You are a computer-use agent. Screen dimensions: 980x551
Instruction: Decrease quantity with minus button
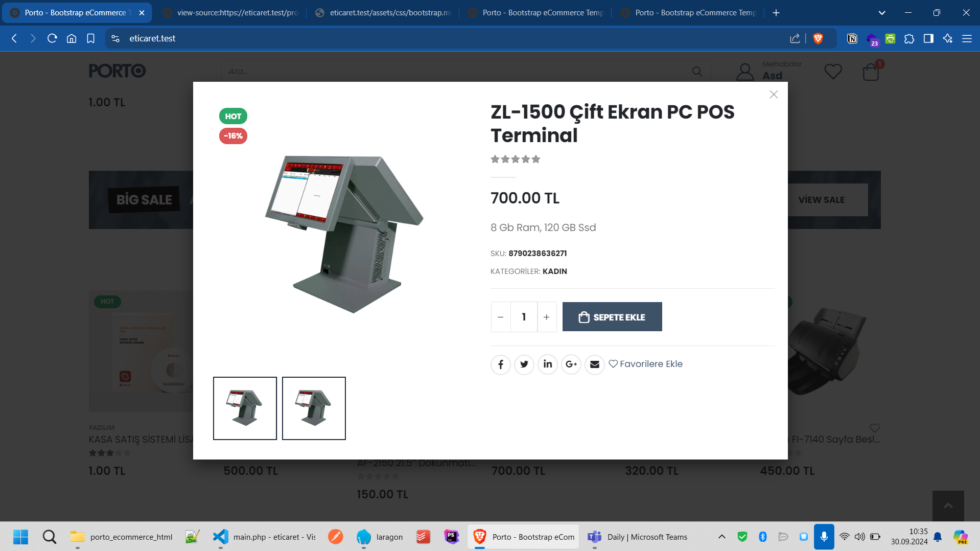501,317
